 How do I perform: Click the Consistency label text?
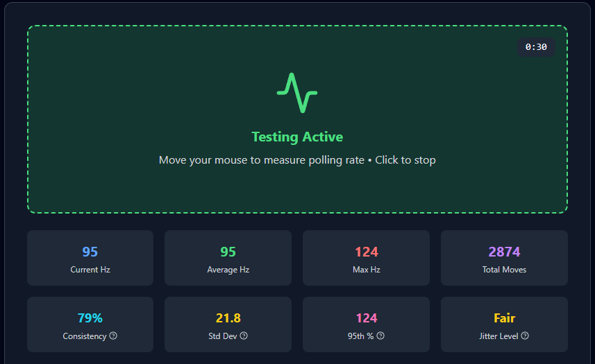[x=85, y=336]
